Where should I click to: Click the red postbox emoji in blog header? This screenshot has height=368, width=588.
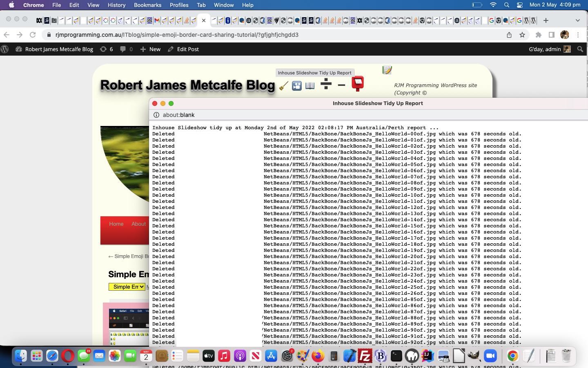(x=358, y=83)
